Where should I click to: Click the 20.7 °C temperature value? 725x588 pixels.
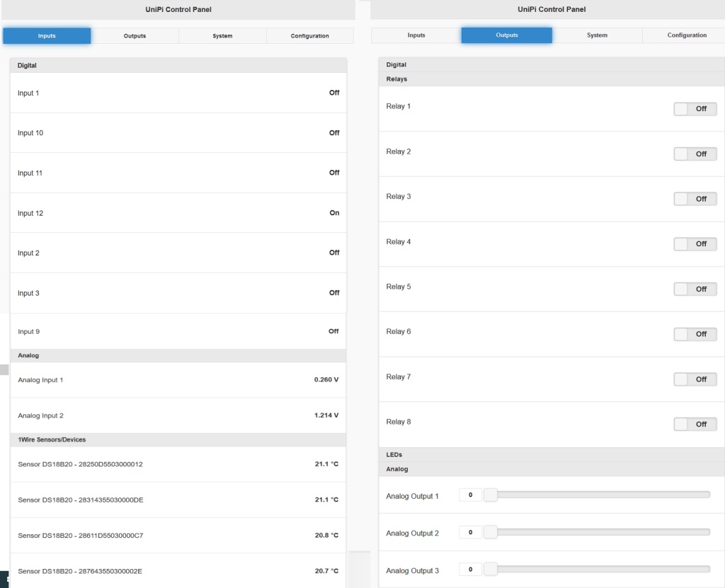pyautogui.click(x=326, y=570)
